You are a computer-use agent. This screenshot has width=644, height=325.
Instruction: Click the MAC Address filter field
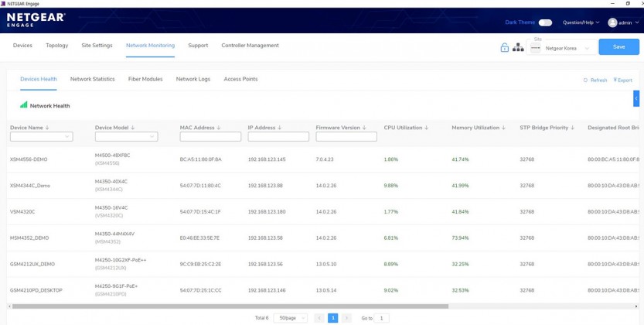(x=211, y=137)
